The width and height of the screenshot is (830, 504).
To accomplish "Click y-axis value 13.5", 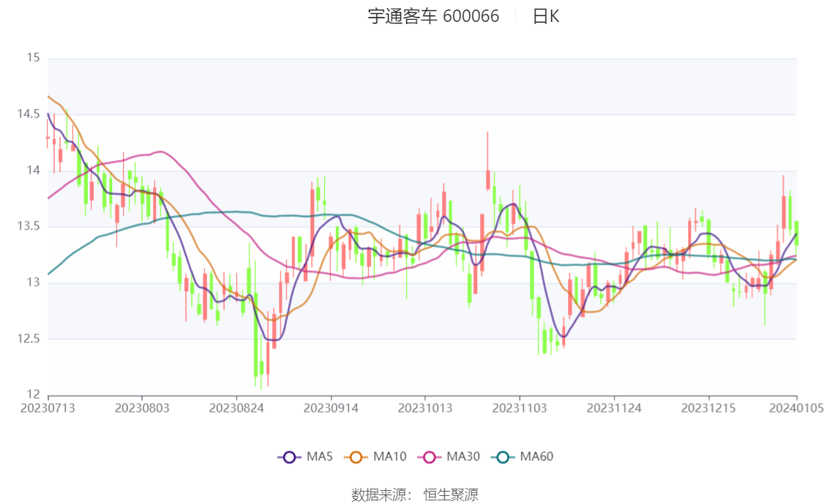I will (x=29, y=226).
